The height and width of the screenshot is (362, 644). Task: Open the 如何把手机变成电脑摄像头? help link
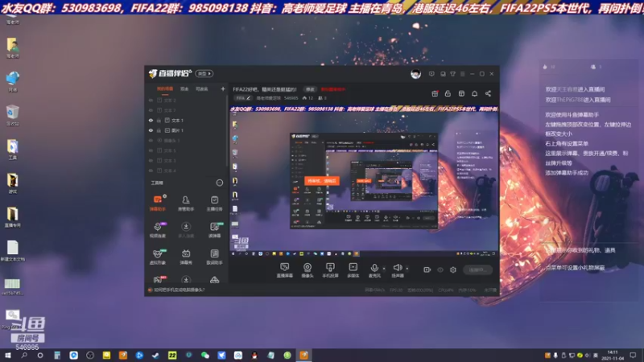click(179, 290)
